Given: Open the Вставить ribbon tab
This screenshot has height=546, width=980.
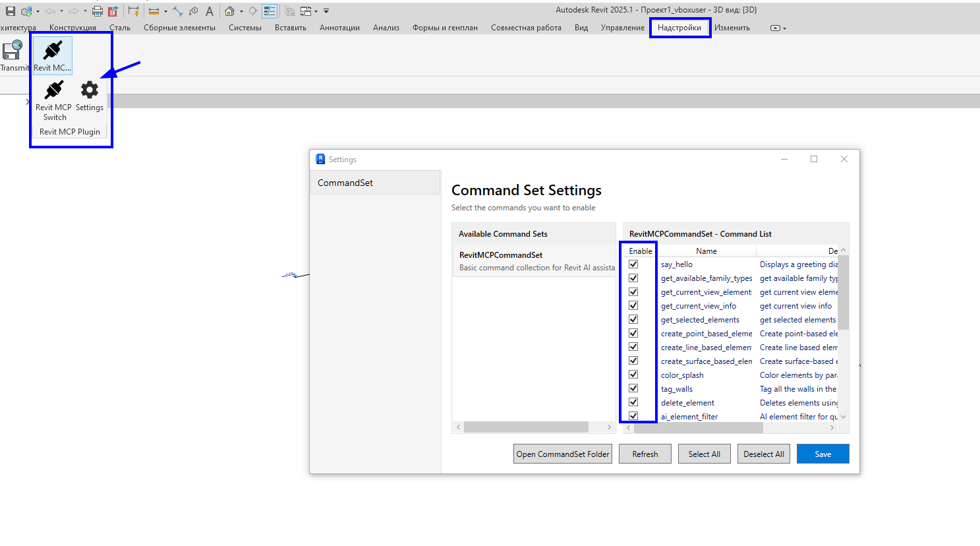Looking at the screenshot, I should point(291,28).
